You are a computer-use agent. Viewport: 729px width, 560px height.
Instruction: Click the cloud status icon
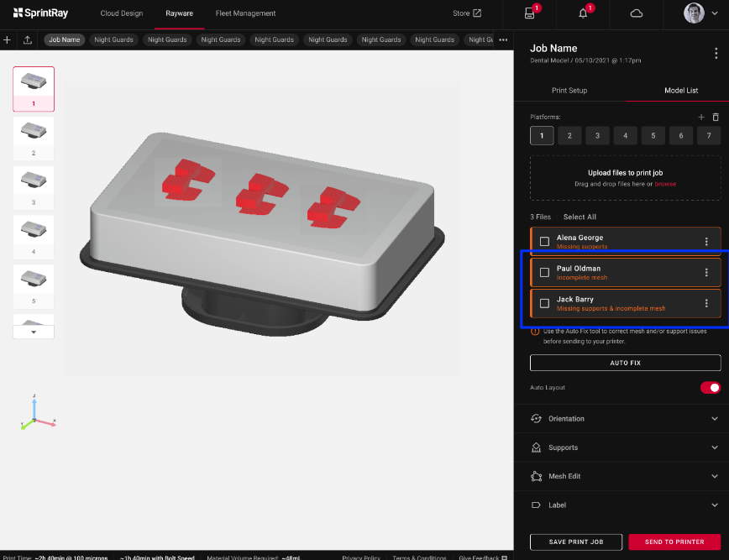coord(636,13)
